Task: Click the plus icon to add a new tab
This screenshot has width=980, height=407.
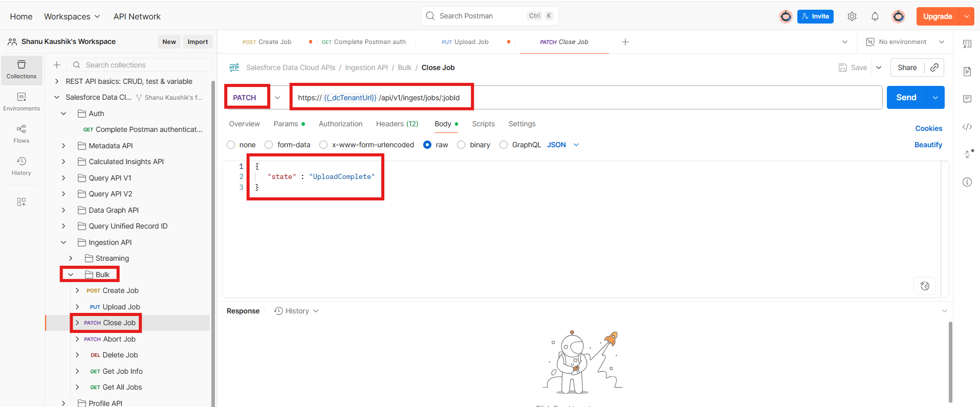Action: coord(625,42)
